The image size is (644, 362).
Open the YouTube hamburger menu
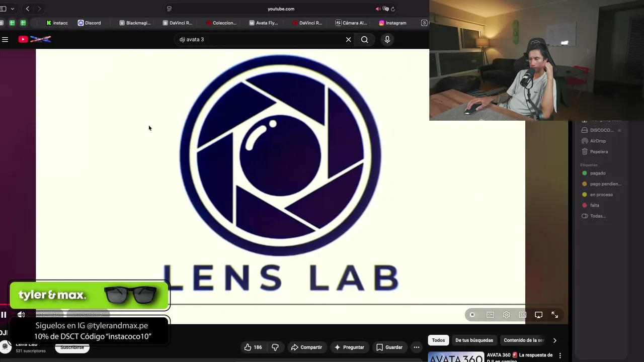coord(5,39)
